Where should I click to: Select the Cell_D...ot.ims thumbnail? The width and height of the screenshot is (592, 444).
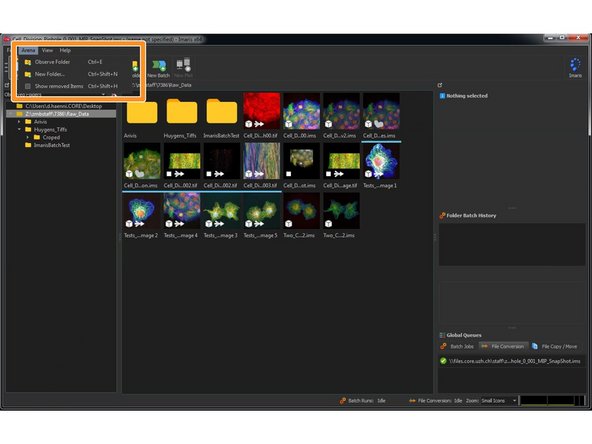[x=302, y=161]
